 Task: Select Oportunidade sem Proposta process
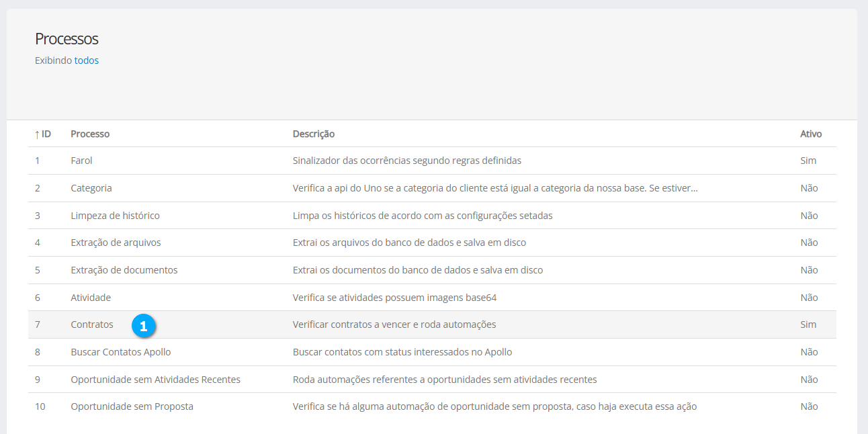(x=132, y=406)
